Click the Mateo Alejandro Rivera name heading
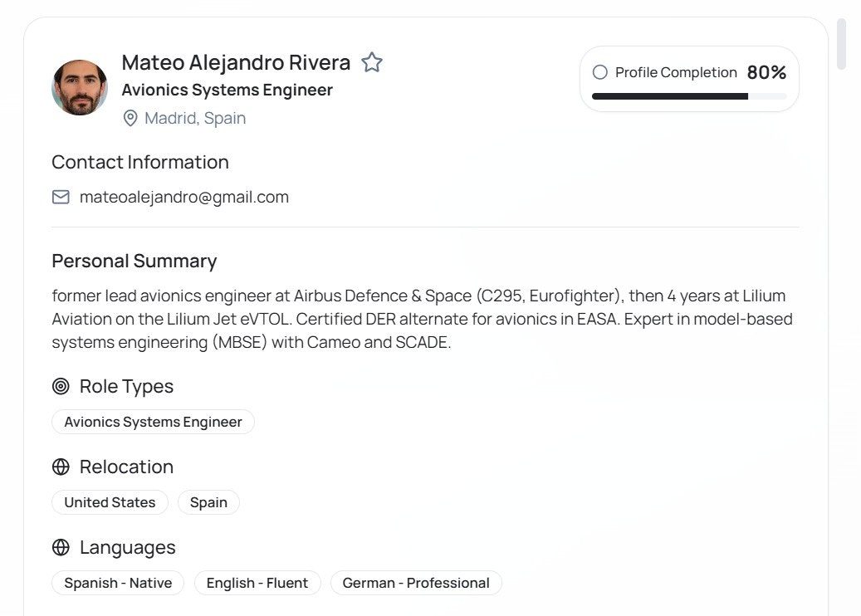 pyautogui.click(x=236, y=62)
